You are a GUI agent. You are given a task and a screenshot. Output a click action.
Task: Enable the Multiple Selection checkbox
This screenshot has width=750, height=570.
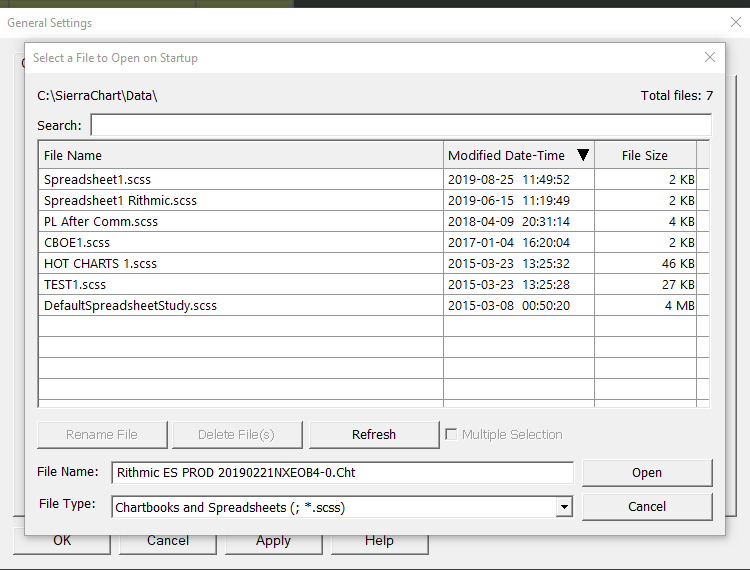click(x=451, y=434)
